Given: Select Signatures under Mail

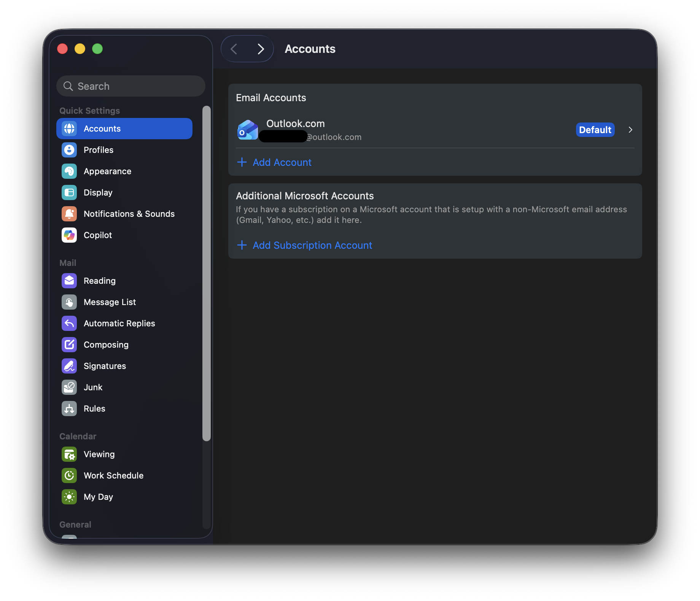Looking at the screenshot, I should pyautogui.click(x=124, y=366).
